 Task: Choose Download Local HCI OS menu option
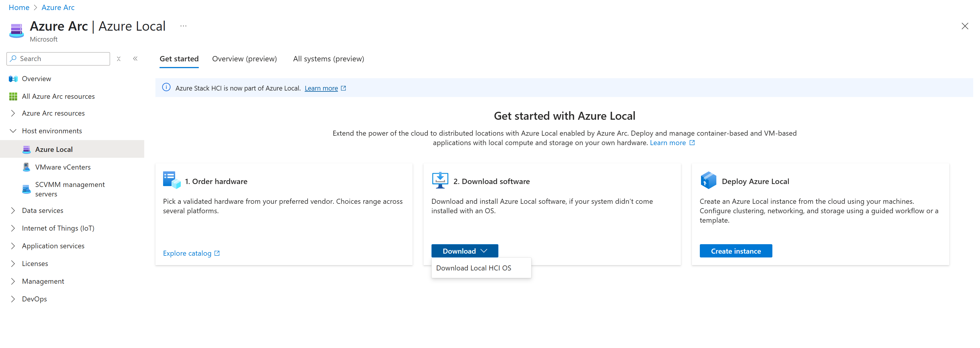pos(473,268)
